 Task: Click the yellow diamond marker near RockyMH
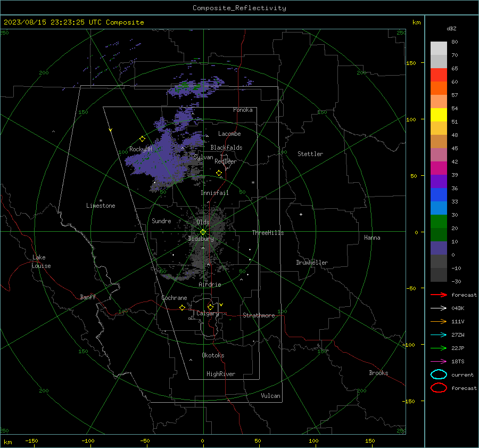tap(142, 139)
